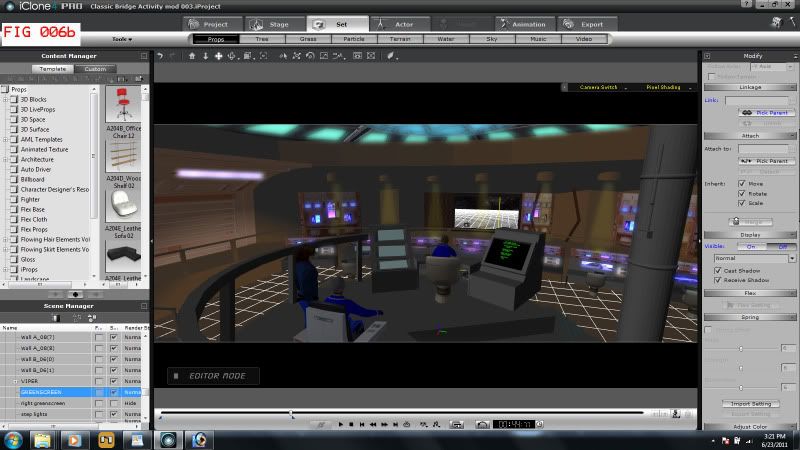Collapse the Display section header
The width and height of the screenshot is (800, 450).
coord(750,235)
